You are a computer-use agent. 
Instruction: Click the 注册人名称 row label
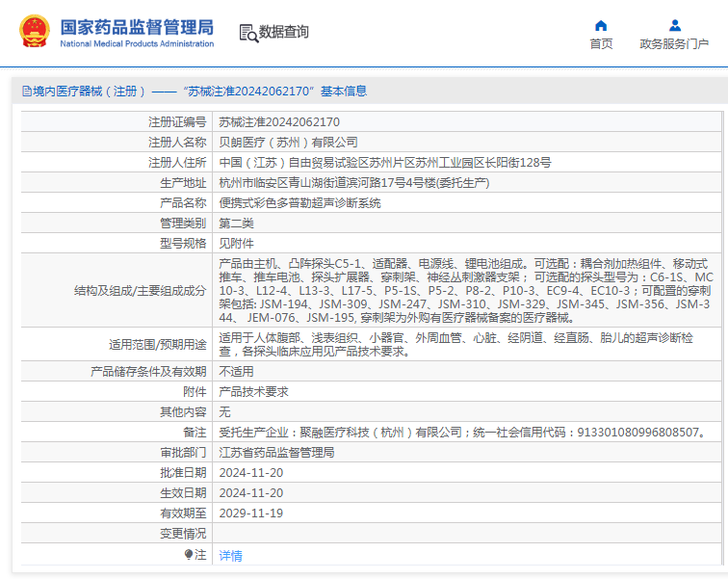(x=177, y=142)
